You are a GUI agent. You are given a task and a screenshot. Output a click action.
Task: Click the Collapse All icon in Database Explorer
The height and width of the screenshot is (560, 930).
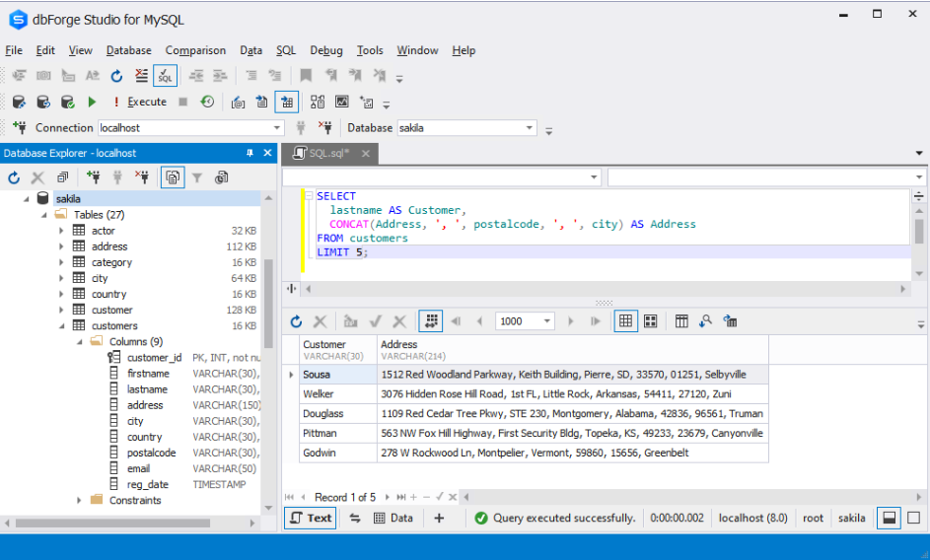[62, 177]
